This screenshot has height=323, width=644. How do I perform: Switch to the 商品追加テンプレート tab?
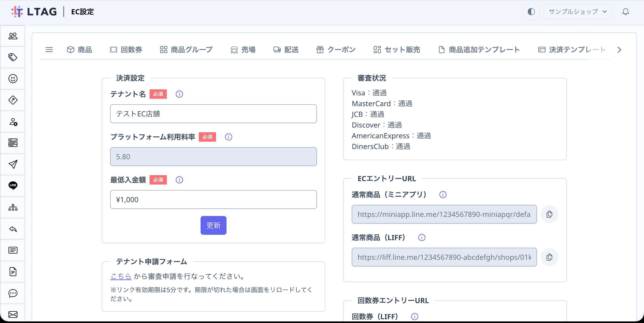(479, 50)
